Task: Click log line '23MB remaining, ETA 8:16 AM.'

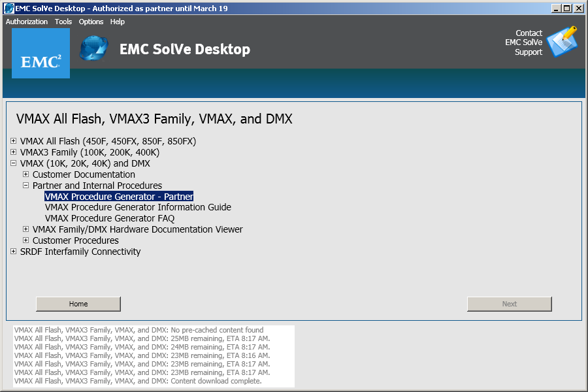Action: 142,355
